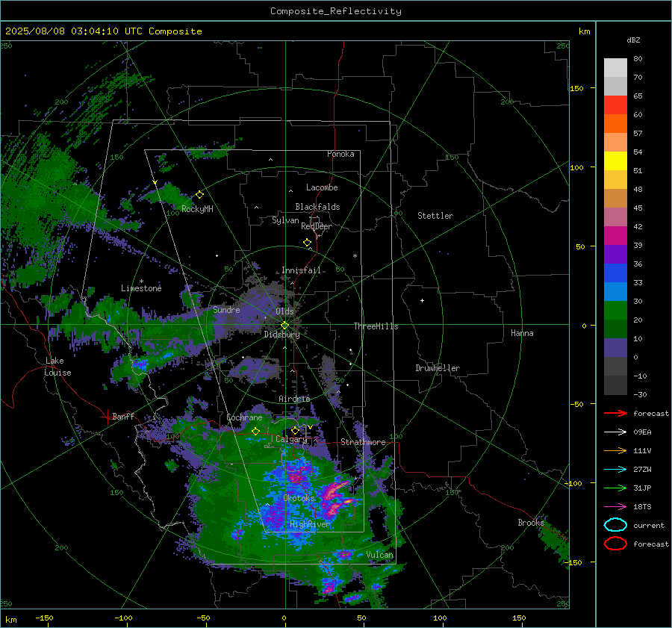The height and width of the screenshot is (628, 672).
Task: Click the 33 dBZ blue color swatch
Action: click(615, 291)
